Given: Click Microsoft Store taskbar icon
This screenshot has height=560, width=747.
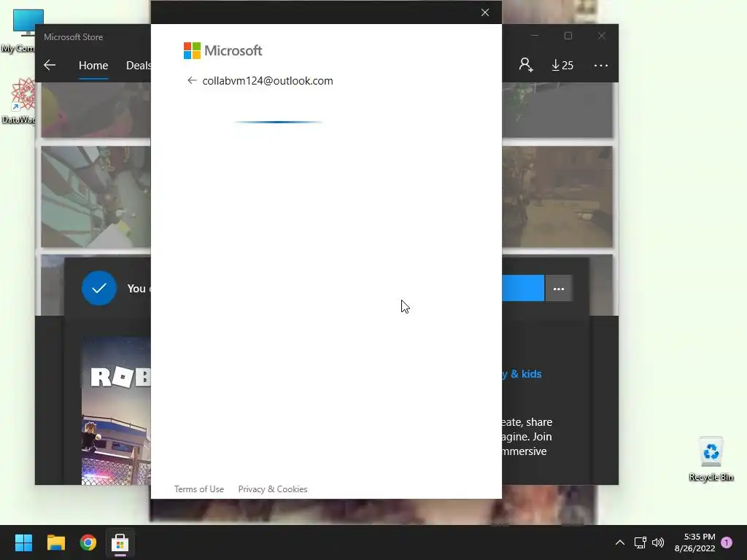Looking at the screenshot, I should (120, 542).
